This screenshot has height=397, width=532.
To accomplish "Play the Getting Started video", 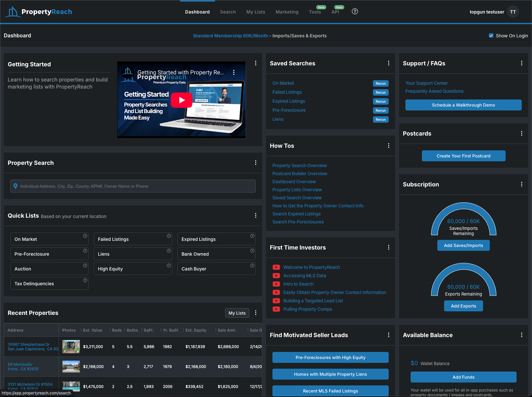I will pos(182,100).
